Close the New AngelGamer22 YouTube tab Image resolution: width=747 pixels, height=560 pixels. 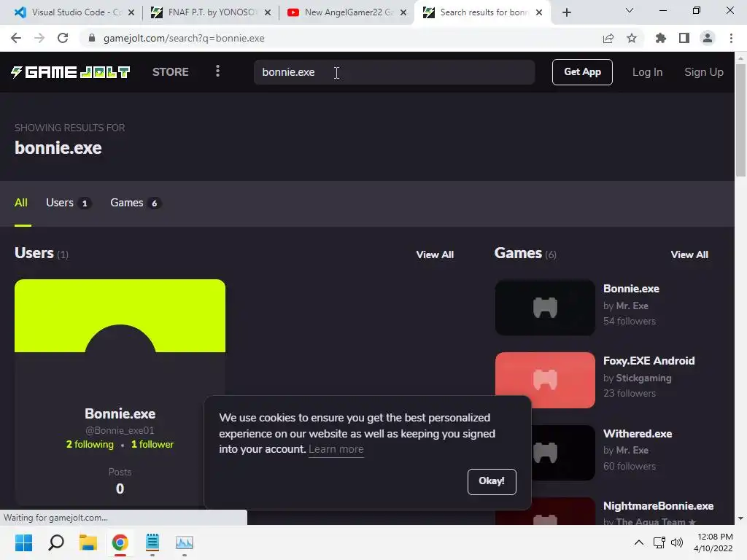tap(403, 12)
